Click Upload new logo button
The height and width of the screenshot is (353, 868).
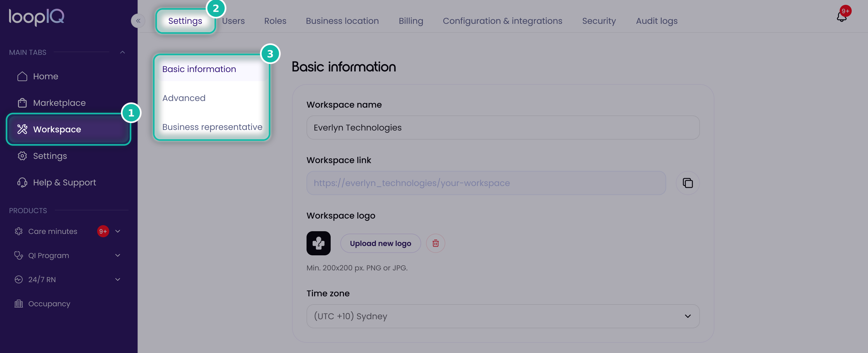coord(380,243)
